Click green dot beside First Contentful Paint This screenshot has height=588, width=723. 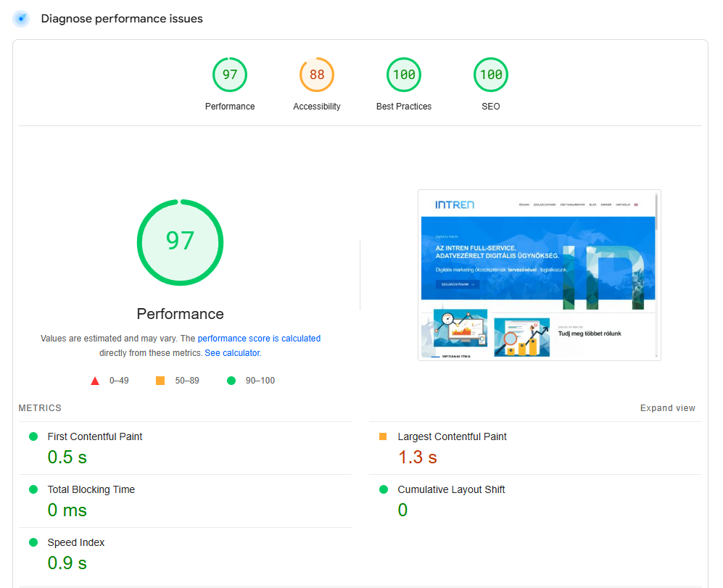click(x=33, y=436)
